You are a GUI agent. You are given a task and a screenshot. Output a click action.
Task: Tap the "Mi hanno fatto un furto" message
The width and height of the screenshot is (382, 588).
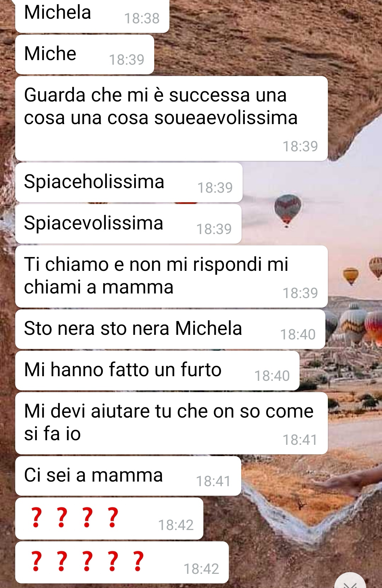pos(157,371)
